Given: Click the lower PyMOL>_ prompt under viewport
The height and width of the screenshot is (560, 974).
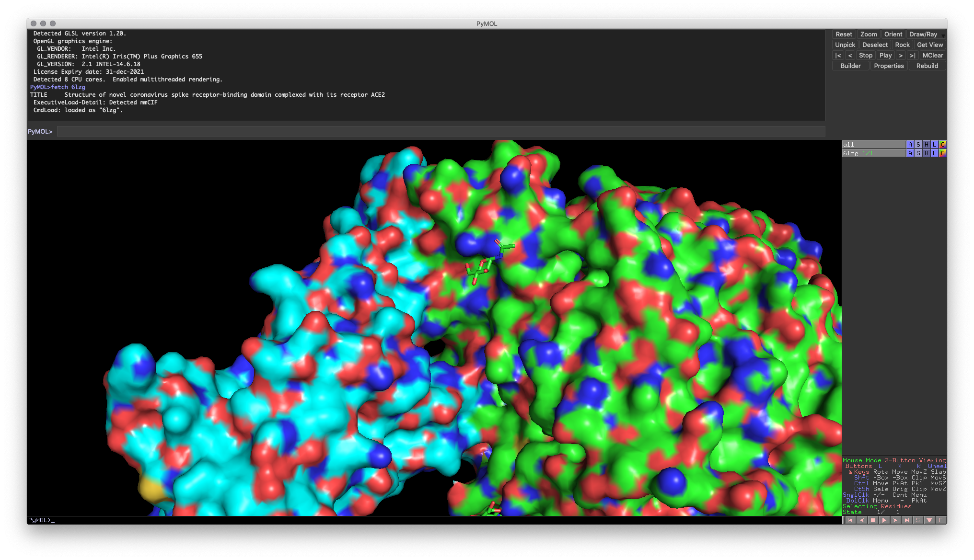Looking at the screenshot, I should [x=41, y=520].
